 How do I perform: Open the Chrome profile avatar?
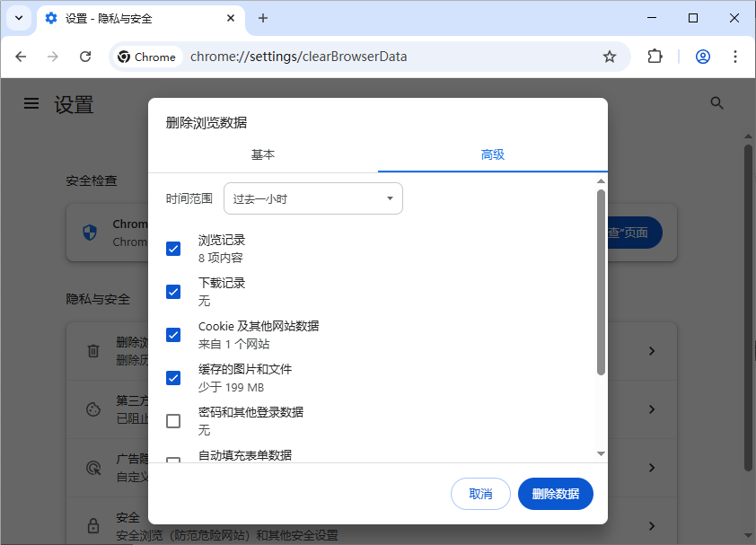(702, 56)
